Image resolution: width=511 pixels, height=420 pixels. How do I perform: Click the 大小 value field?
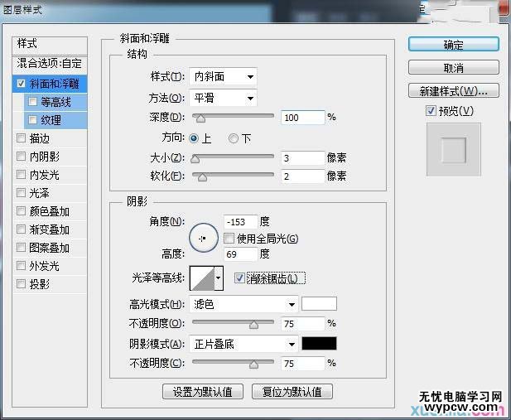pyautogui.click(x=303, y=158)
